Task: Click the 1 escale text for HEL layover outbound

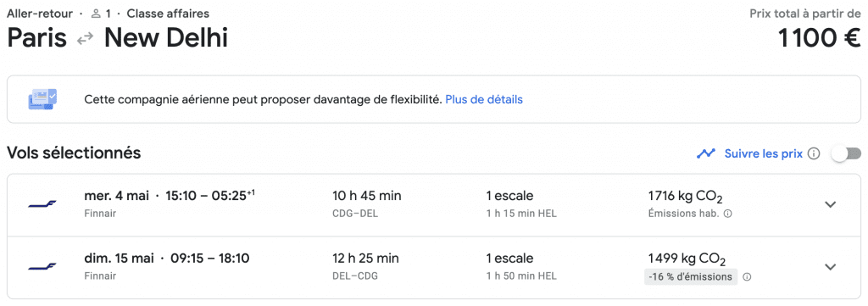Action: (509, 195)
